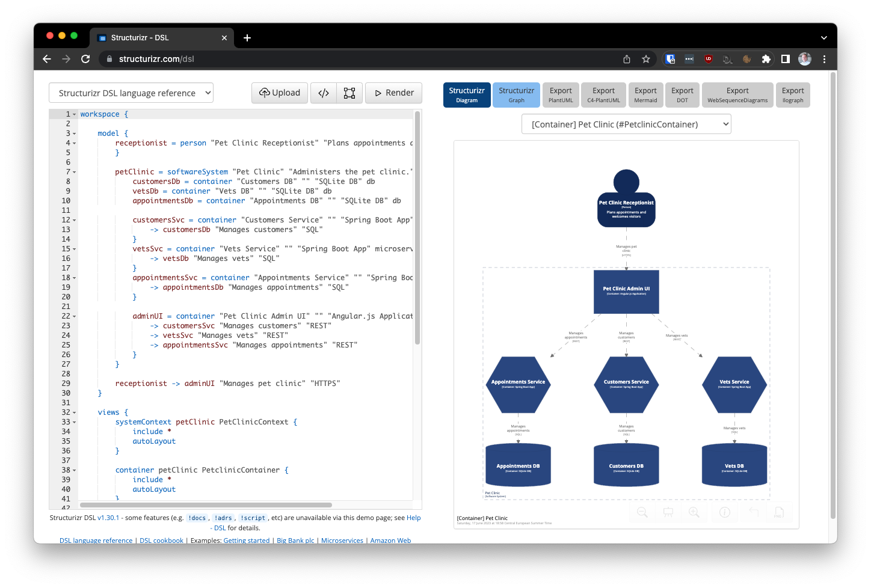Switch to the Structurizr Graph tab
This screenshot has height=588, width=871.
pyautogui.click(x=516, y=95)
